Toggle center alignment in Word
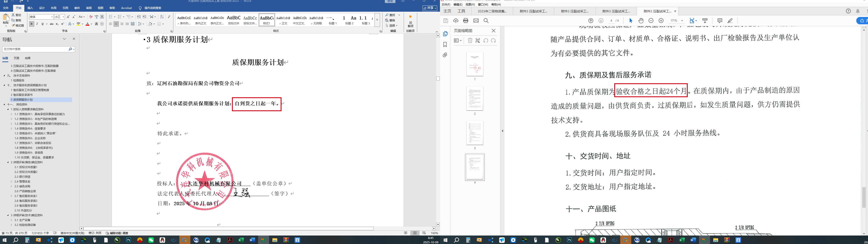This screenshot has height=244, width=868. click(116, 24)
